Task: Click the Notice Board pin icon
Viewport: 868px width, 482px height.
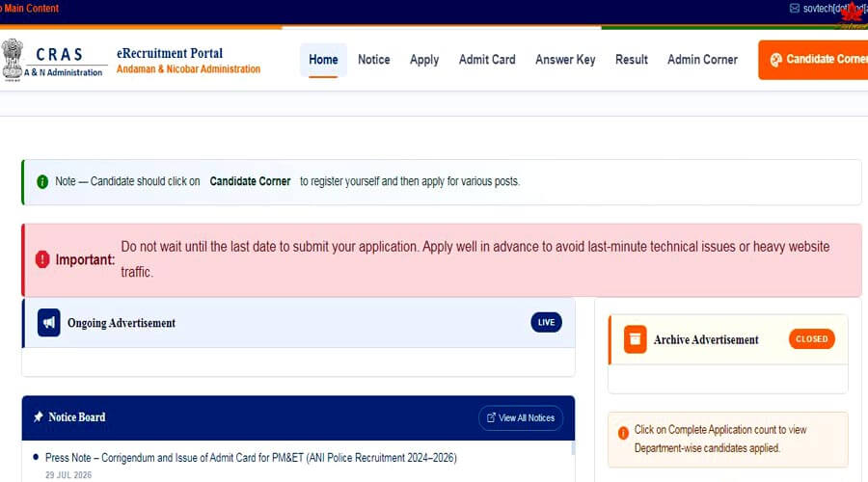Action: click(39, 417)
